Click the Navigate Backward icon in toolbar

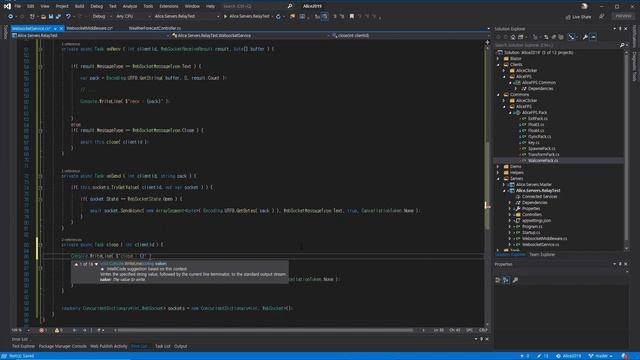[11, 16]
